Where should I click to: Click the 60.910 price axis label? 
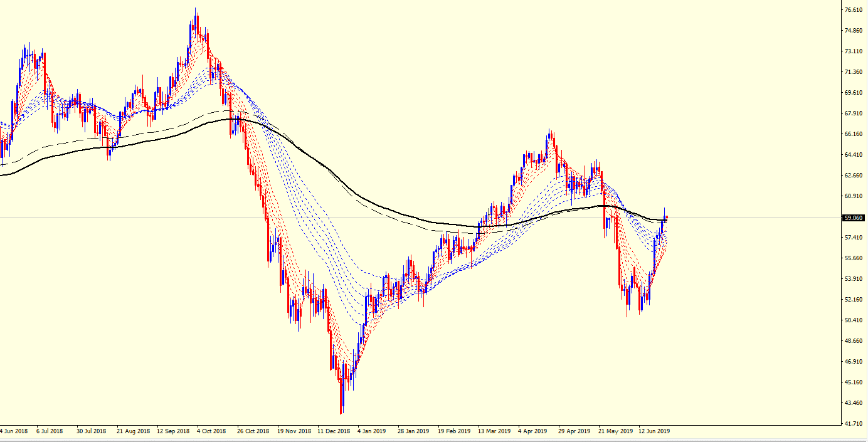pos(854,196)
